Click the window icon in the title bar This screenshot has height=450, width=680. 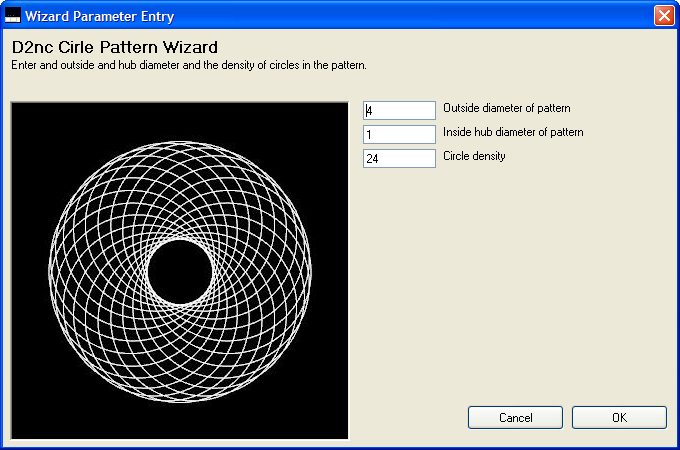[x=13, y=16]
